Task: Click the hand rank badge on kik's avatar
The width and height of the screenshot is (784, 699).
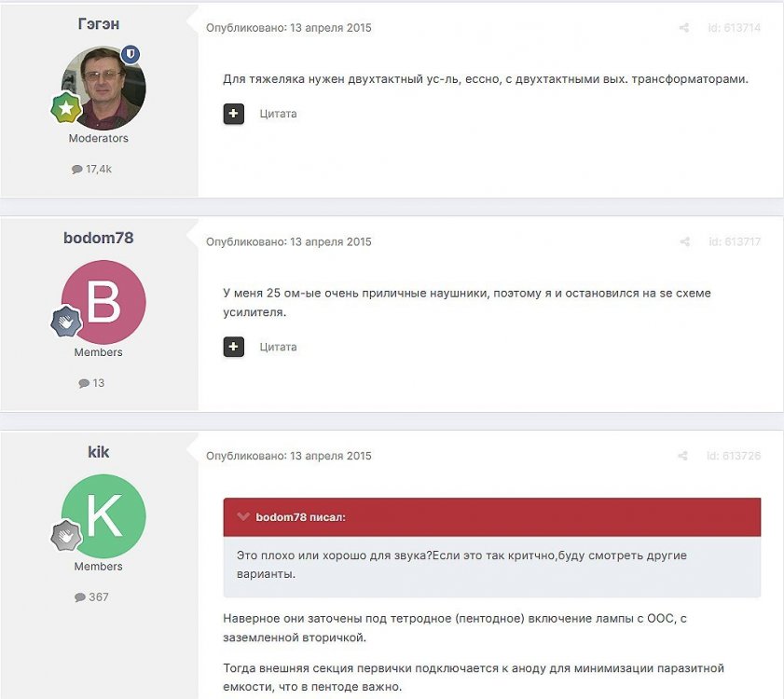Action: (66, 535)
